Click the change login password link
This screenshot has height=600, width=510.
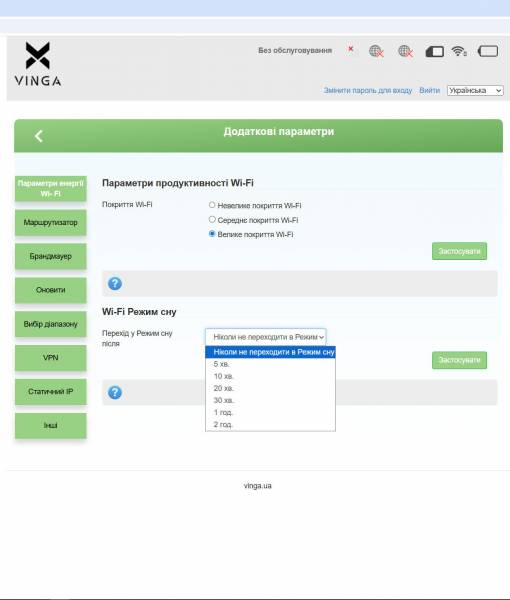[368, 90]
